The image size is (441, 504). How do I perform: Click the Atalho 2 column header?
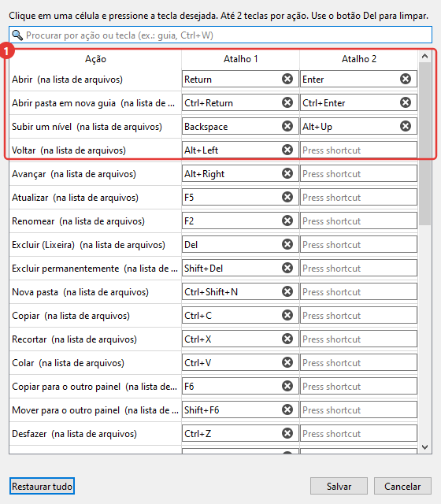click(359, 59)
